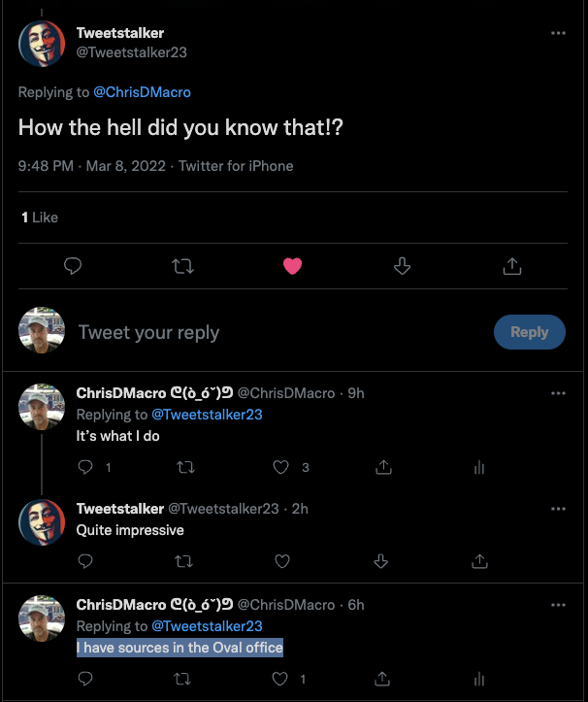Bookmark the main tweet via download-arrow icon
Screen dimensions: 588x702
pos(403,266)
